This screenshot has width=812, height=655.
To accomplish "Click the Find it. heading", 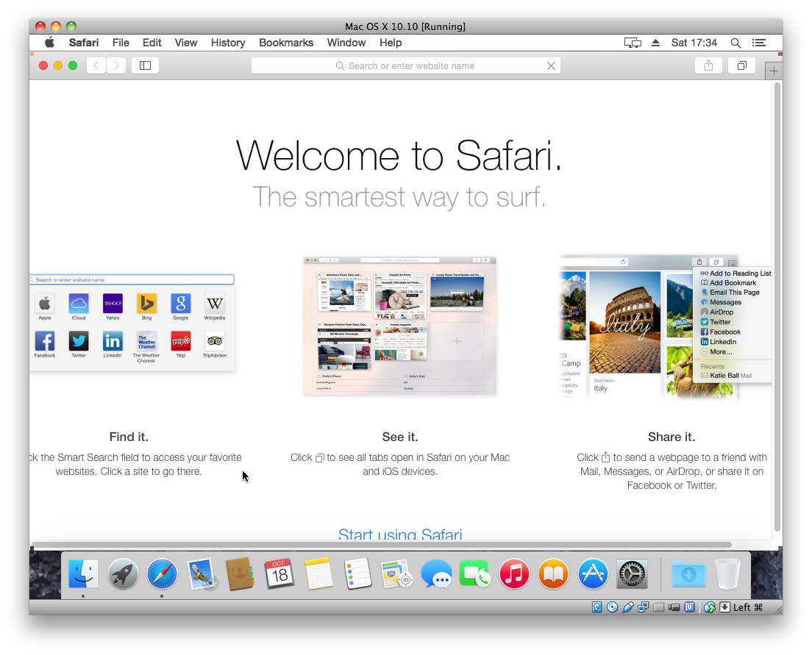I will pyautogui.click(x=129, y=437).
